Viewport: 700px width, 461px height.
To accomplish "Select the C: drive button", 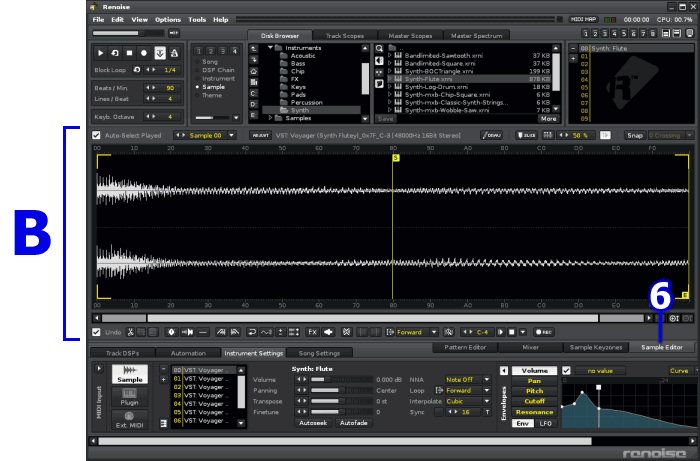I will (x=254, y=94).
